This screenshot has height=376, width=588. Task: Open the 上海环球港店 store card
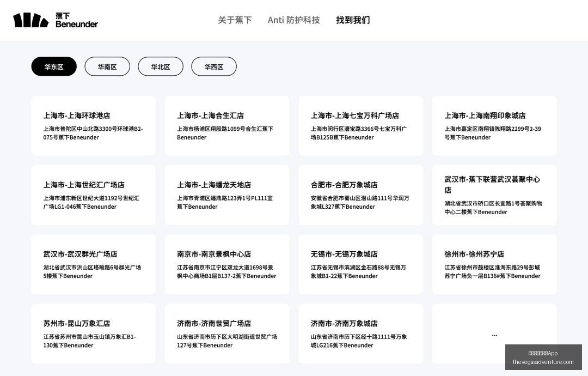click(94, 126)
